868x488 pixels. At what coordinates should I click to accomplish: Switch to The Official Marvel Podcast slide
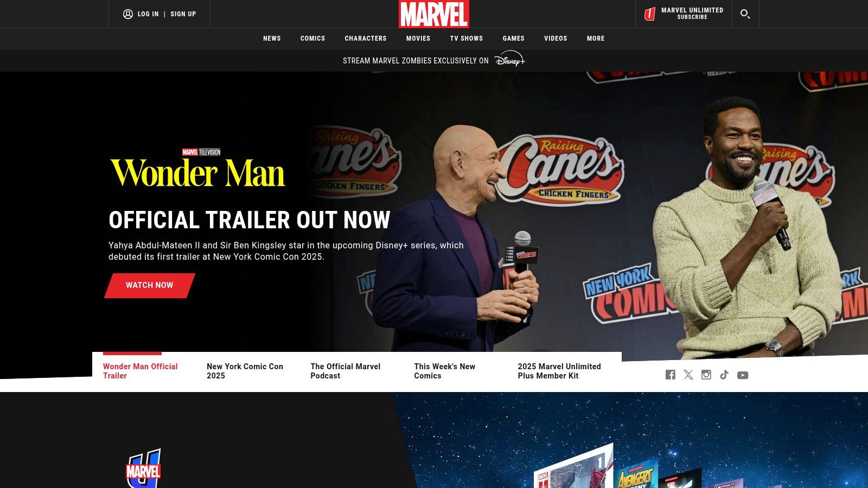345,371
